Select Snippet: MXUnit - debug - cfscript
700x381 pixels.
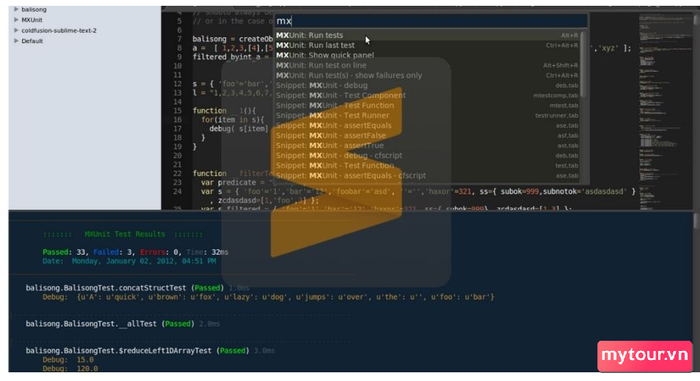coord(427,155)
